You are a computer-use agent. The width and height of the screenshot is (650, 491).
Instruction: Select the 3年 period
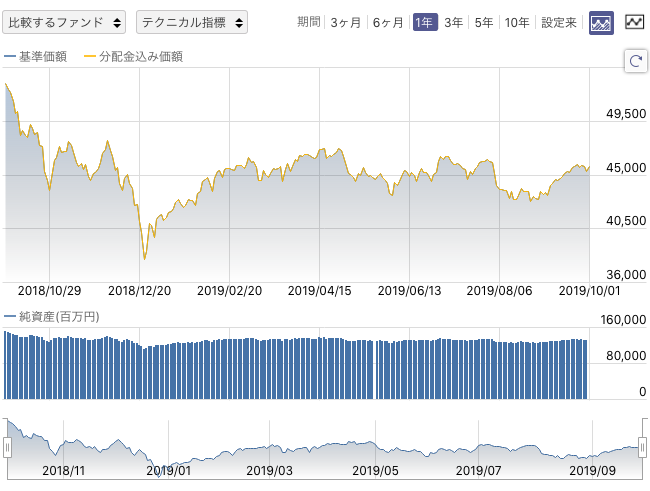tap(454, 22)
